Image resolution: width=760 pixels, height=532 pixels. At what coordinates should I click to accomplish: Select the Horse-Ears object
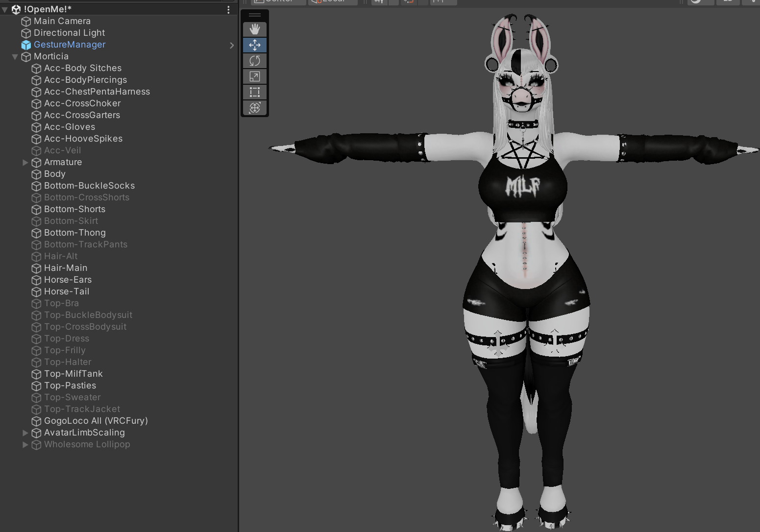pyautogui.click(x=68, y=280)
